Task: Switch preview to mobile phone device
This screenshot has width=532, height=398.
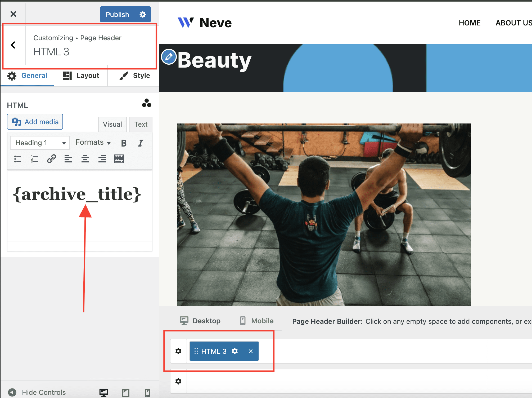Action: tap(148, 393)
